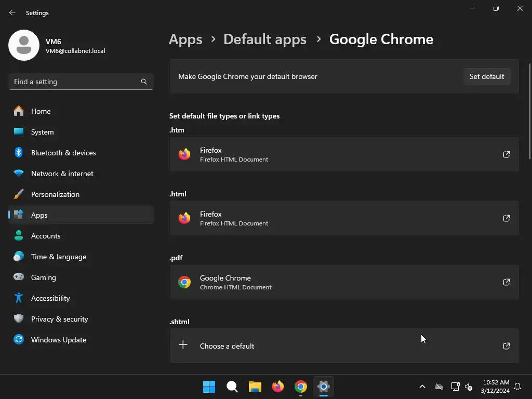Open external link icon for .htm
The image size is (532, 399).
click(506, 154)
